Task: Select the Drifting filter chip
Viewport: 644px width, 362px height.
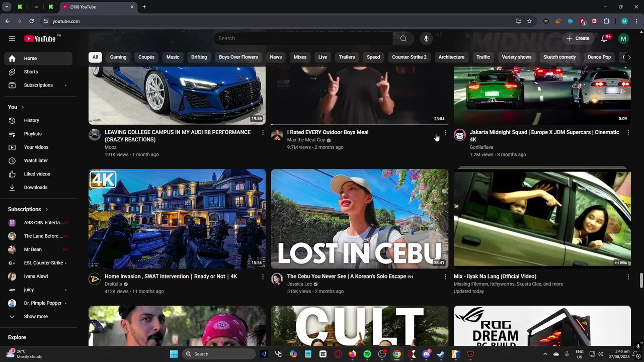Action: (199, 57)
